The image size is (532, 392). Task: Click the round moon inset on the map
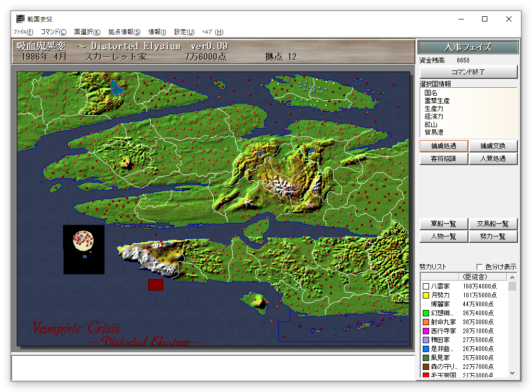tap(83, 240)
